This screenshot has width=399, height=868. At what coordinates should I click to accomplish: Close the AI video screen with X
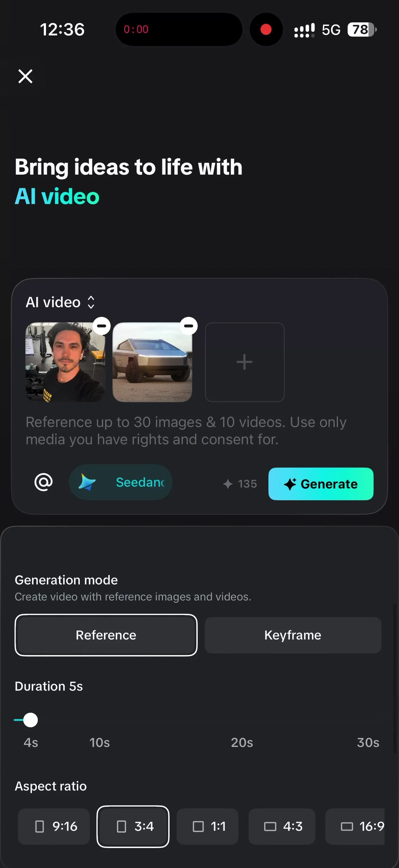pyautogui.click(x=25, y=76)
